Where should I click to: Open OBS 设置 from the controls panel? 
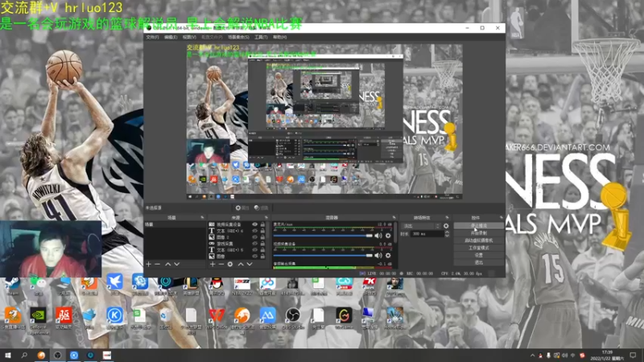click(x=478, y=255)
